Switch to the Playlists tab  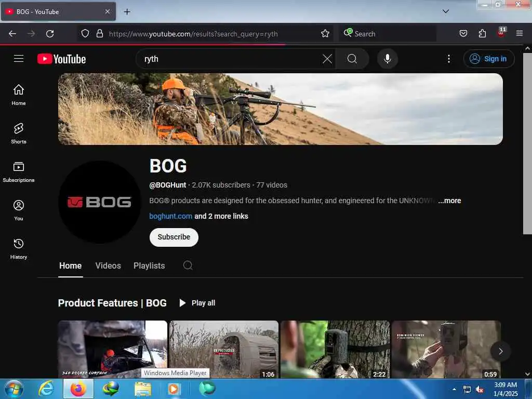click(149, 265)
